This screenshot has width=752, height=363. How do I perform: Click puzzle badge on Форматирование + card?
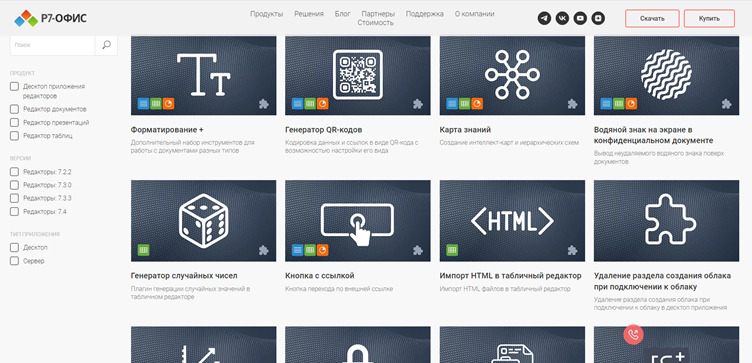tap(264, 104)
